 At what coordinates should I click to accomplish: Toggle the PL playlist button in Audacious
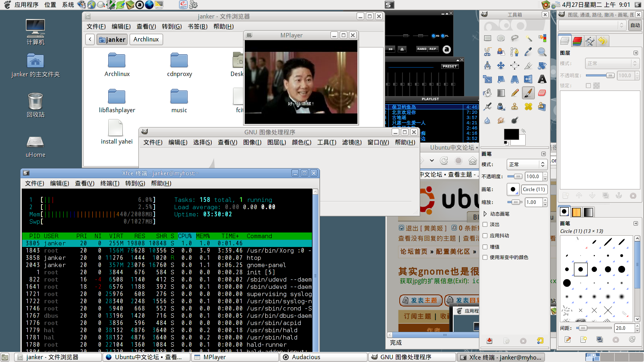pyautogui.click(x=445, y=36)
